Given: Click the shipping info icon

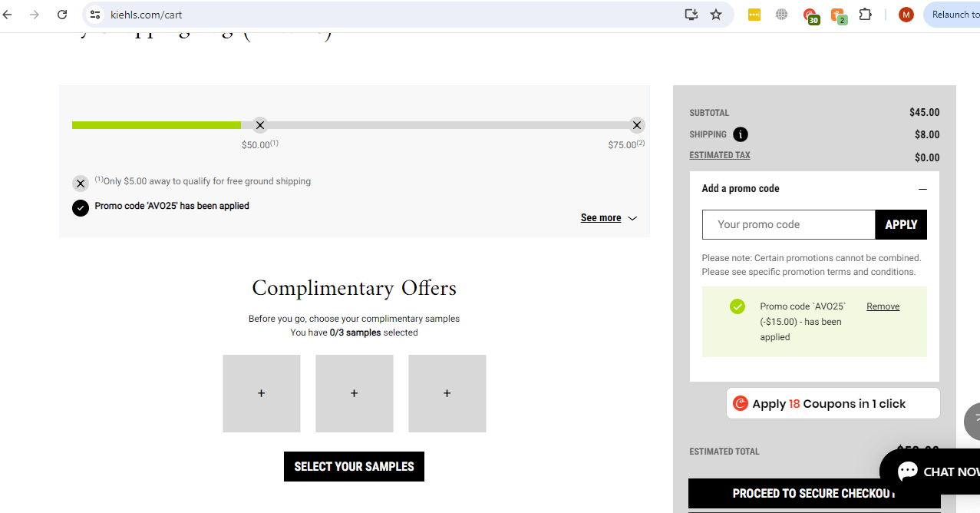Looking at the screenshot, I should 740,134.
